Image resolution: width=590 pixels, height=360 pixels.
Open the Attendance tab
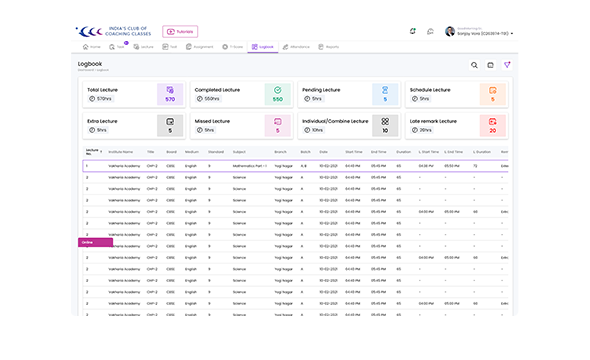296,47
